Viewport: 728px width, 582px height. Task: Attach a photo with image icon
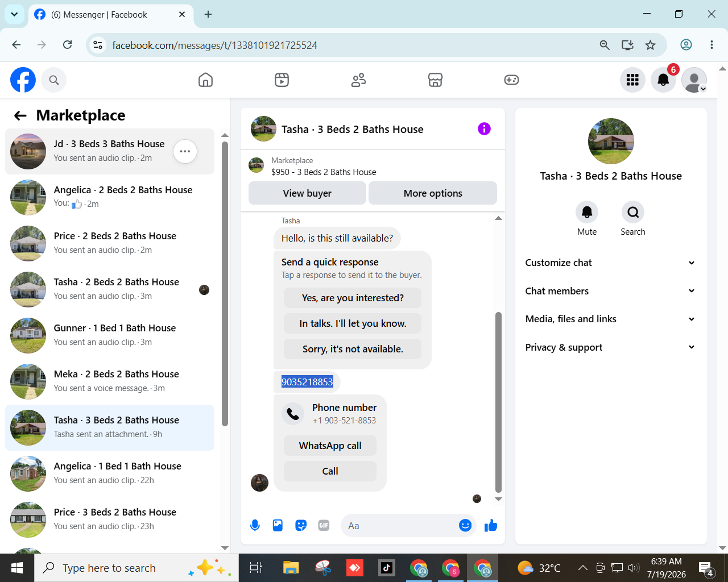coord(278,526)
